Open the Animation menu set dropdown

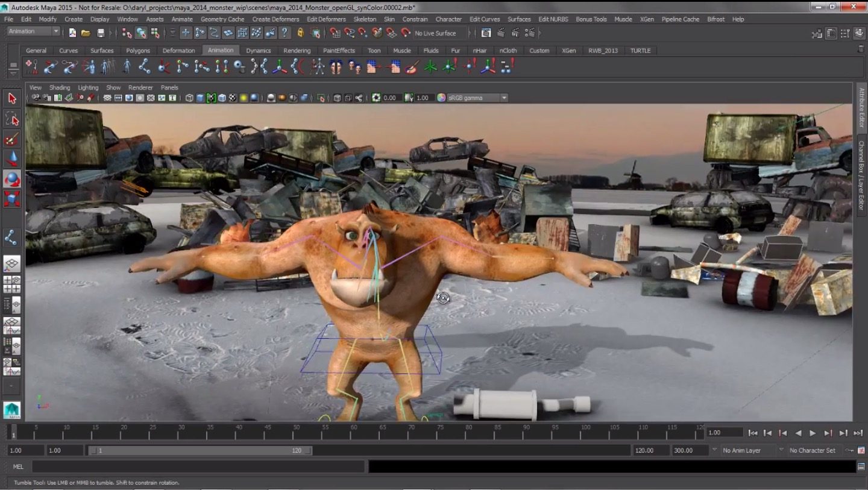pyautogui.click(x=34, y=31)
